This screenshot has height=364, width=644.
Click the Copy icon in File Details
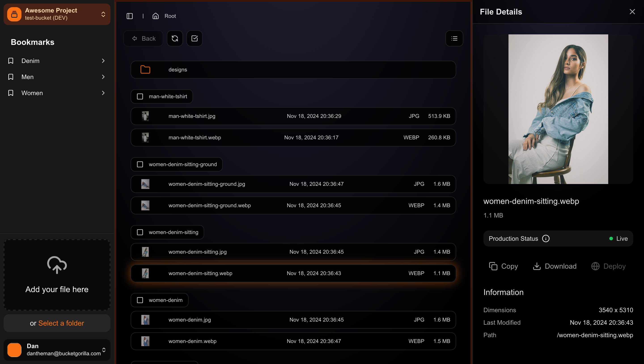click(493, 266)
